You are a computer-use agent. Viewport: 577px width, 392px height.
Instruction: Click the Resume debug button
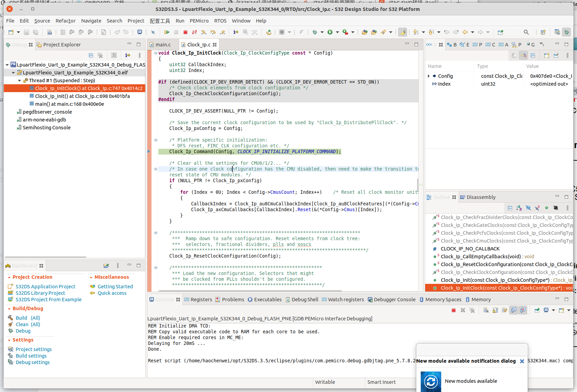167,32
